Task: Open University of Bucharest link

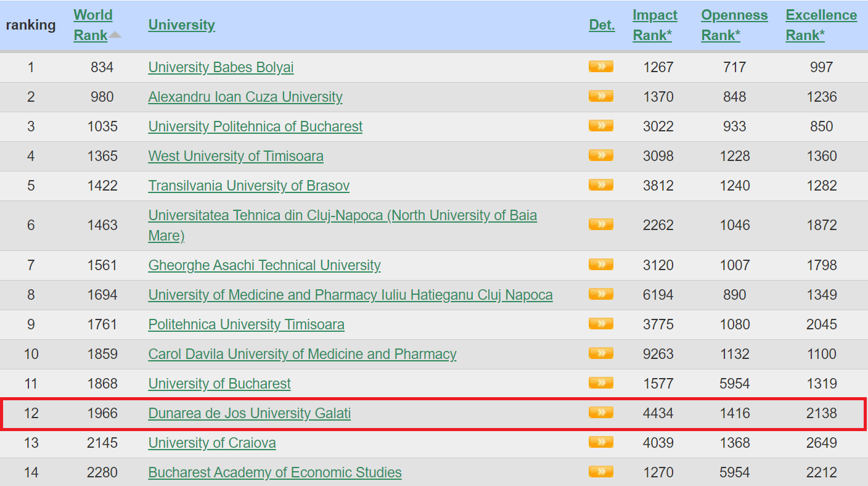Action: coord(219,384)
